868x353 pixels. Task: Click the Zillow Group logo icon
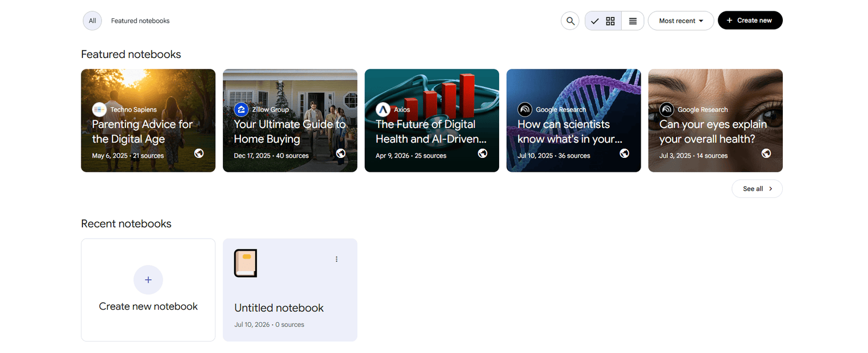(x=241, y=110)
